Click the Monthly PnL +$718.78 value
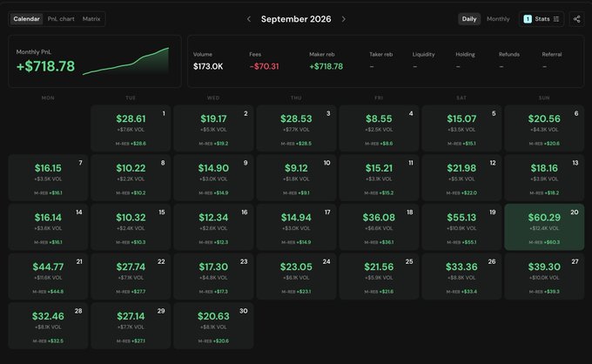The image size is (592, 364). pos(45,66)
